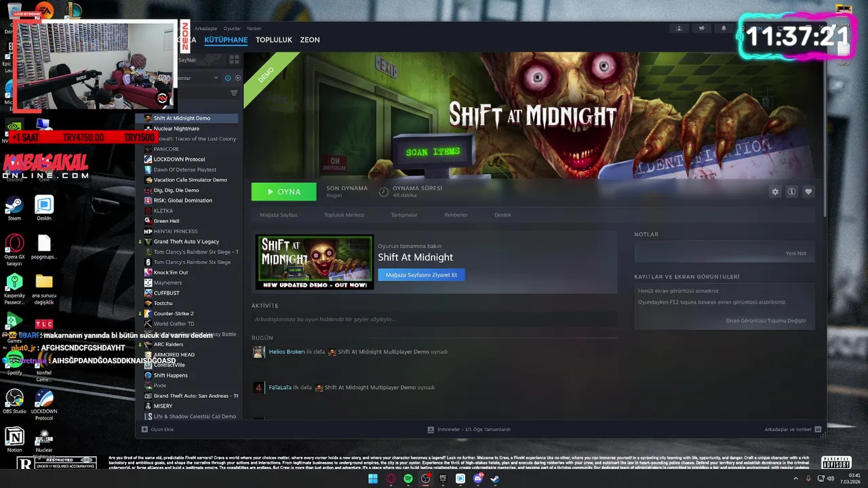Open Tartışmalar link
Image resolution: width=868 pixels, height=488 pixels.
pos(404,215)
